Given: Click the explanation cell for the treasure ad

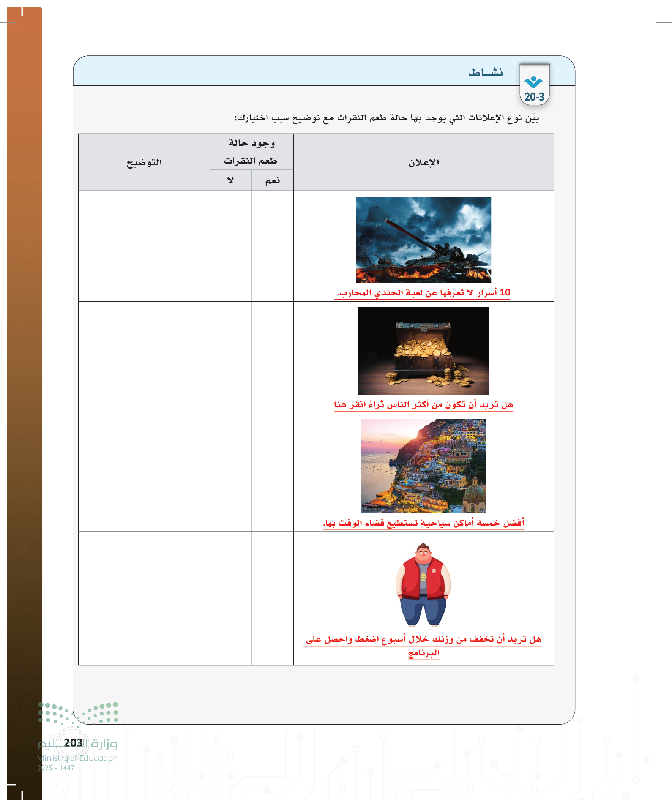Looking at the screenshot, I should 144,357.
